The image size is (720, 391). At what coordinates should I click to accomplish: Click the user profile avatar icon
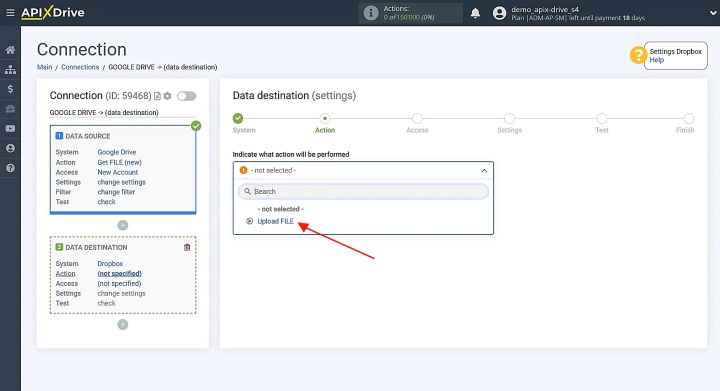coord(499,13)
